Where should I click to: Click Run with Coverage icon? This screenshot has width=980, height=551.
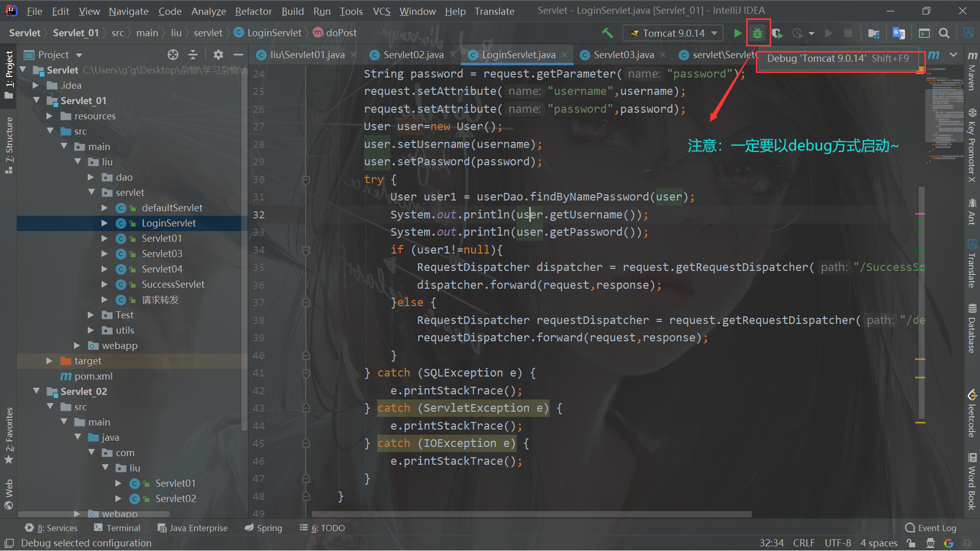point(777,33)
